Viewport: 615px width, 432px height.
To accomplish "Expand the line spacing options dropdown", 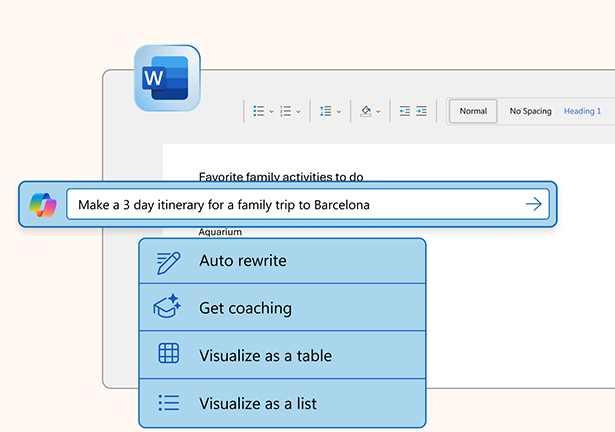I will 339,112.
